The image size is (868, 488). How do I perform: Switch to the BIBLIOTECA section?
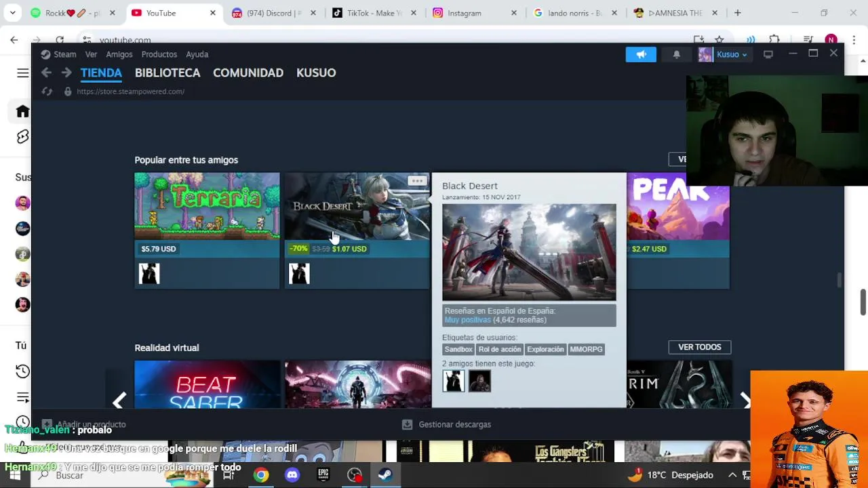click(x=167, y=73)
